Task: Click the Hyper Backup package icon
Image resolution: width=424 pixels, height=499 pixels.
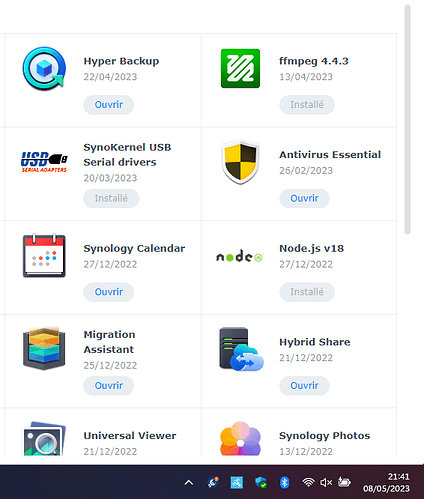Action: click(44, 68)
